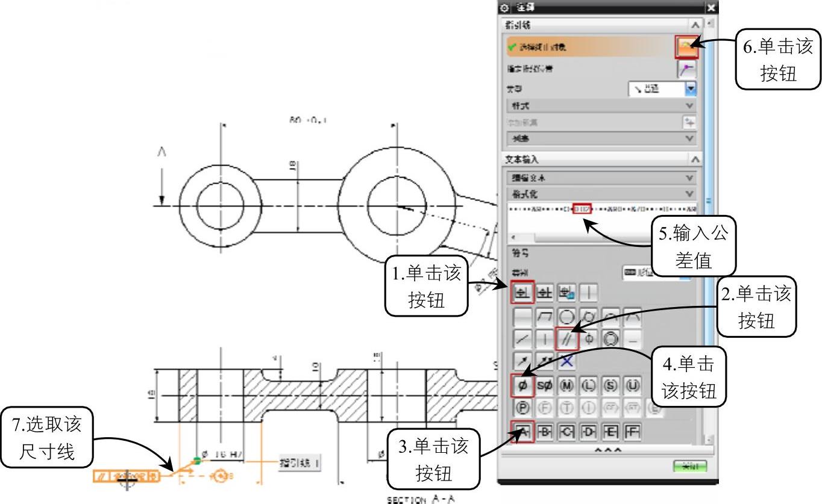
Task: Collapse the 指引线 section
Action: (x=695, y=25)
